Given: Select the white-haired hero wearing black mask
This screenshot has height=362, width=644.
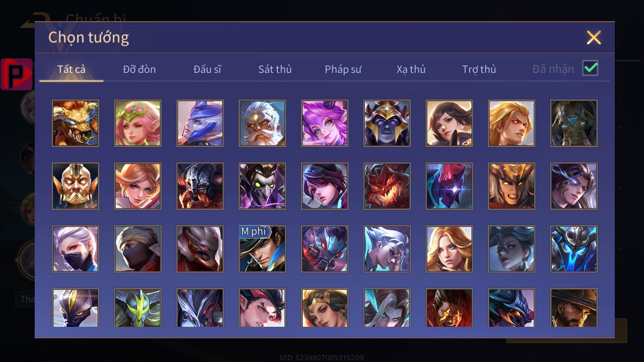Looking at the screenshot, I should tap(76, 249).
